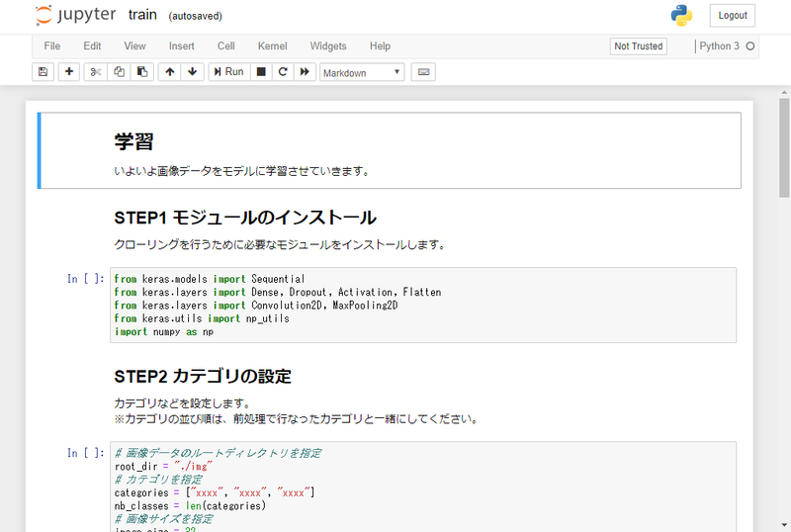Open the File menu

point(52,45)
